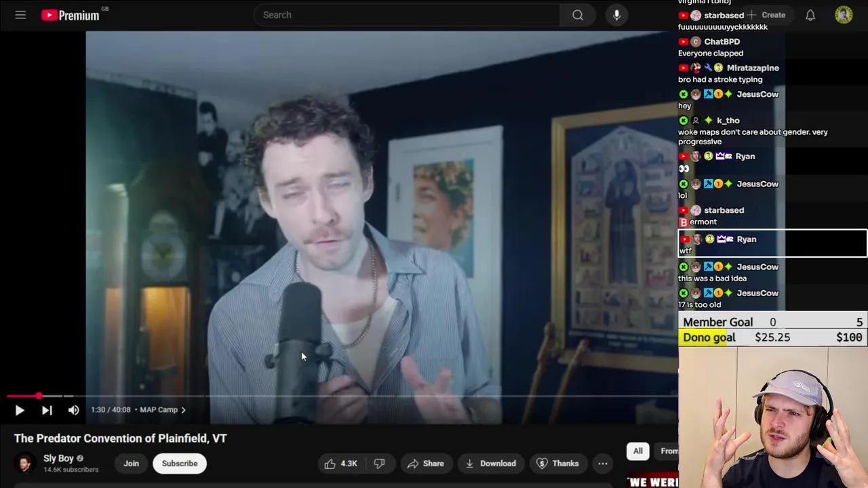The width and height of the screenshot is (868, 488).
Task: Click the search magnifier button
Action: point(578,15)
